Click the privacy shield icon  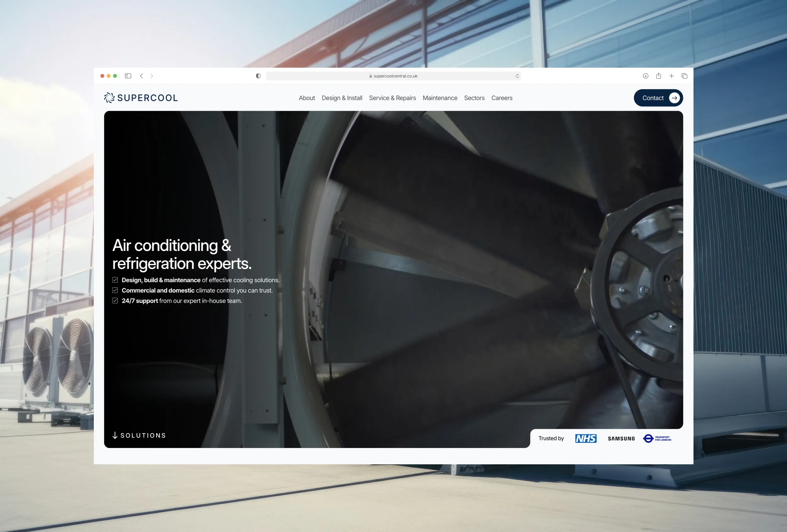(x=258, y=76)
